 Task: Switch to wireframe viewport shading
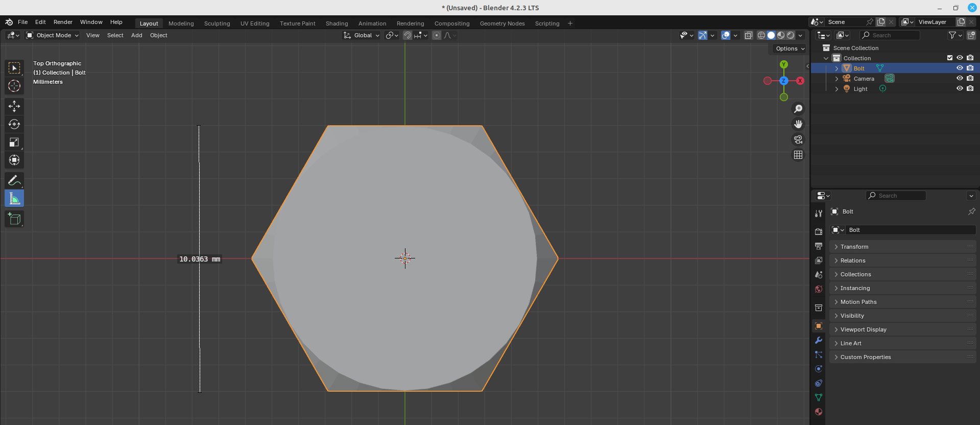click(x=761, y=35)
